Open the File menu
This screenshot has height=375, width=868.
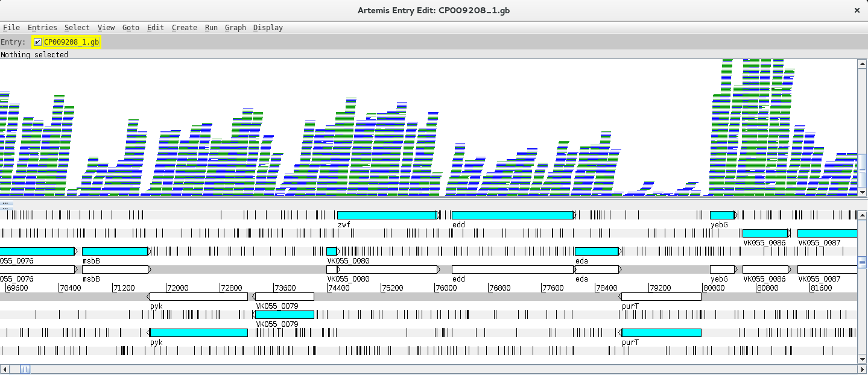click(x=11, y=28)
